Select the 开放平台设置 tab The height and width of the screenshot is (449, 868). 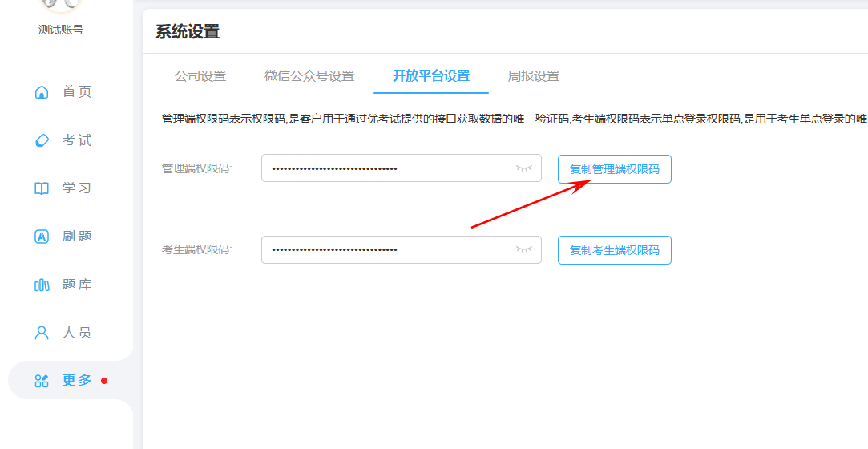click(x=431, y=76)
